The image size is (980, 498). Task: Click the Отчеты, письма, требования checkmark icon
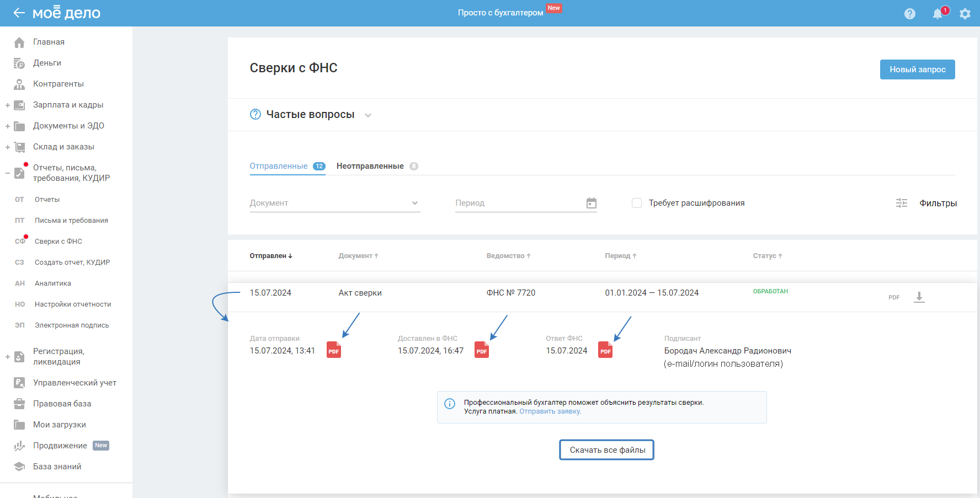click(19, 173)
